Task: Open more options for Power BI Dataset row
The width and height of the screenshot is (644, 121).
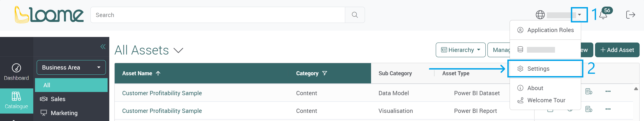Action: tap(608, 91)
